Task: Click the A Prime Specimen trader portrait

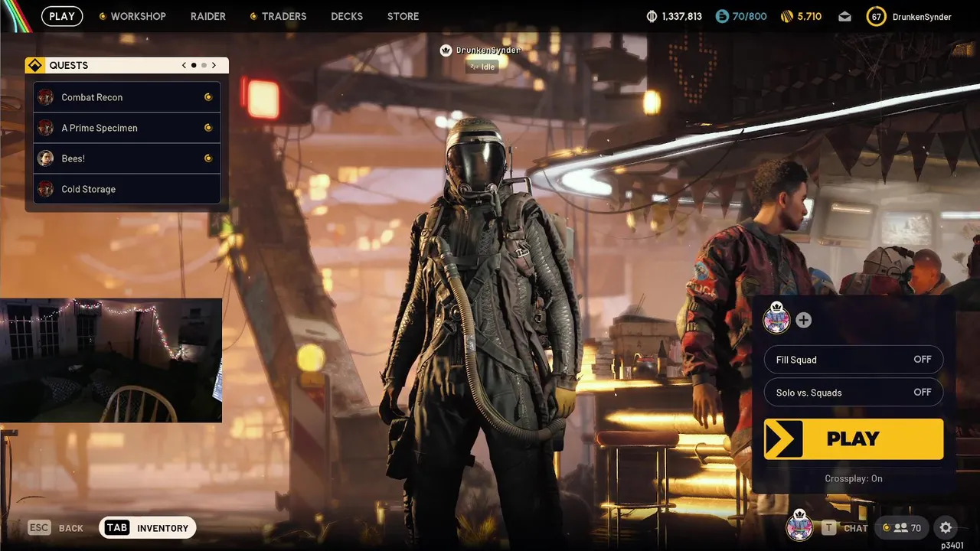Action: pyautogui.click(x=46, y=128)
